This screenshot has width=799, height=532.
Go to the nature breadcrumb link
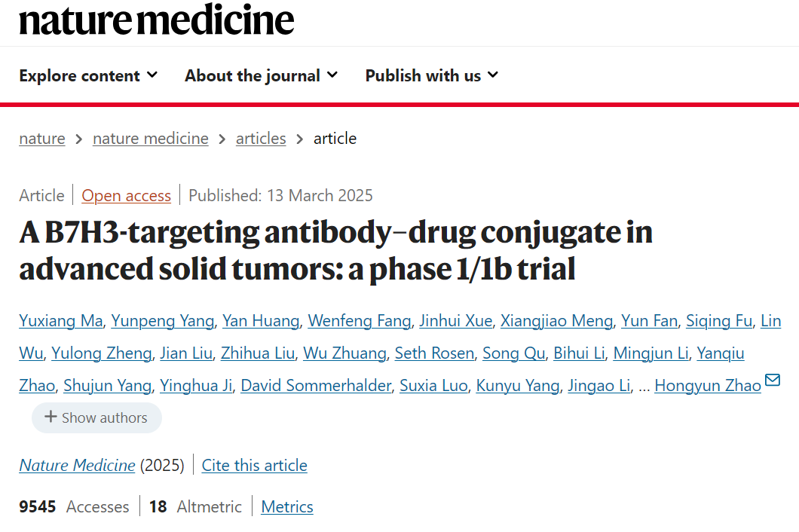(42, 139)
